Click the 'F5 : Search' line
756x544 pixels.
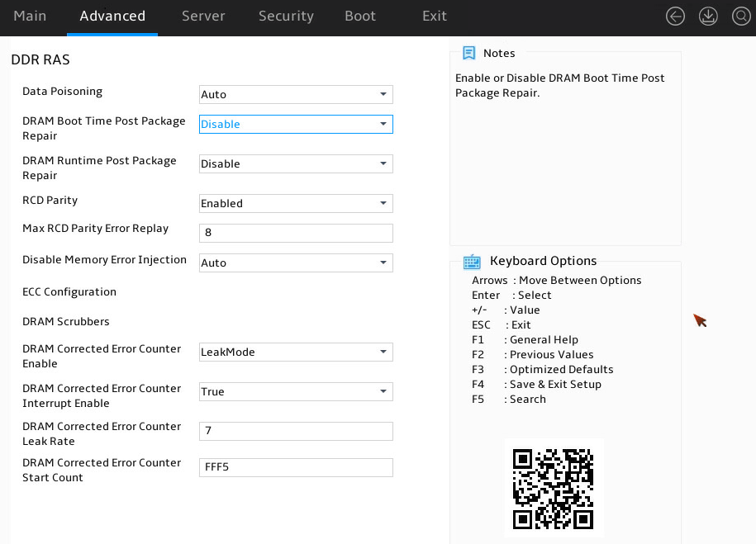coord(509,400)
